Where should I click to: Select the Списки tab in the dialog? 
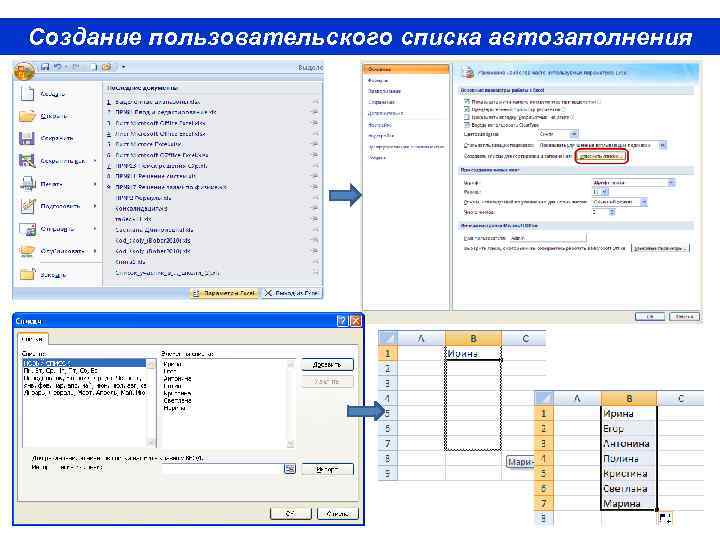[x=33, y=339]
